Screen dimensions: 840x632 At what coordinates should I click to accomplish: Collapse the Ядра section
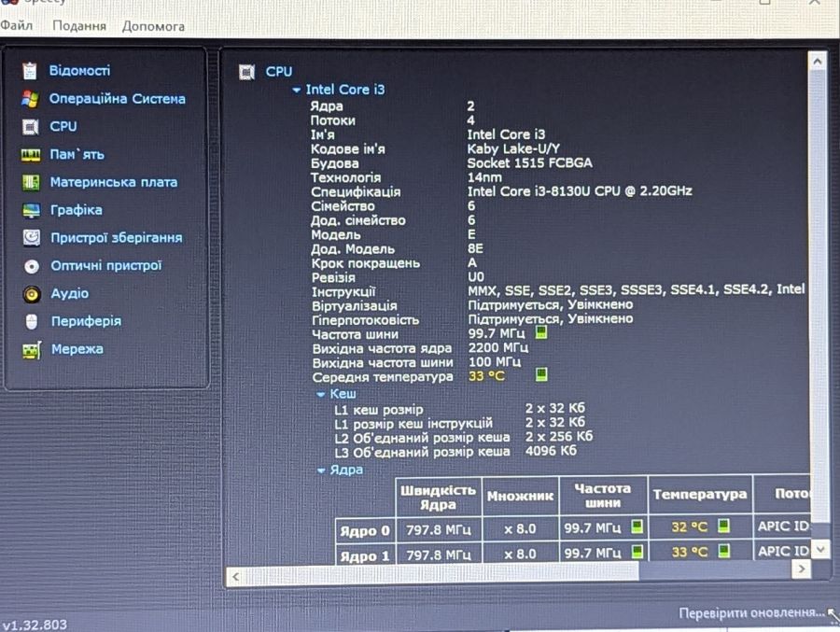coord(321,470)
